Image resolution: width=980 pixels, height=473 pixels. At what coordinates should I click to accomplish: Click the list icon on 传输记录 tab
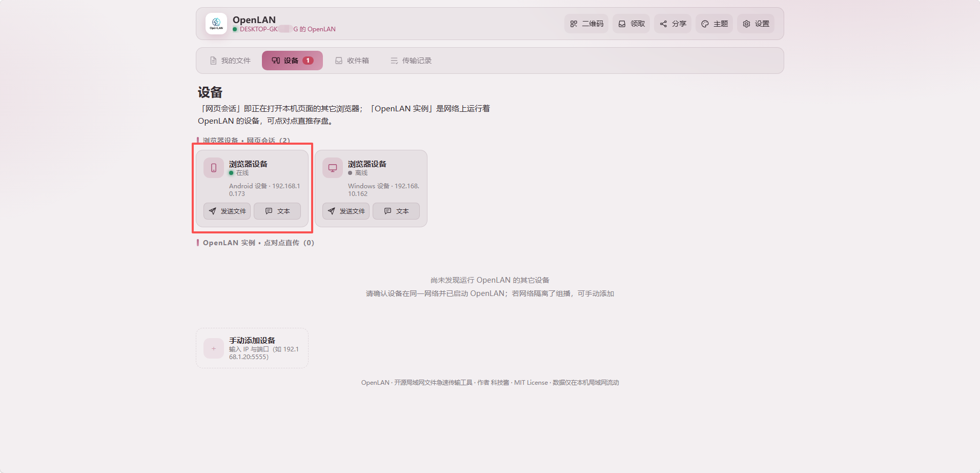(x=394, y=61)
